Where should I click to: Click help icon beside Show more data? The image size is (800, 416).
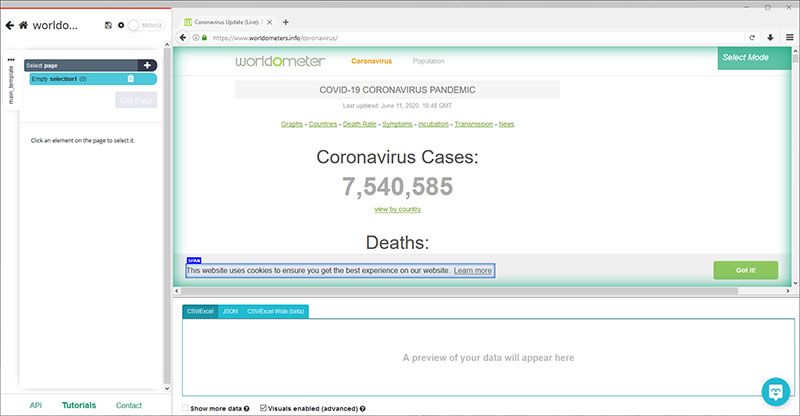pos(246,408)
